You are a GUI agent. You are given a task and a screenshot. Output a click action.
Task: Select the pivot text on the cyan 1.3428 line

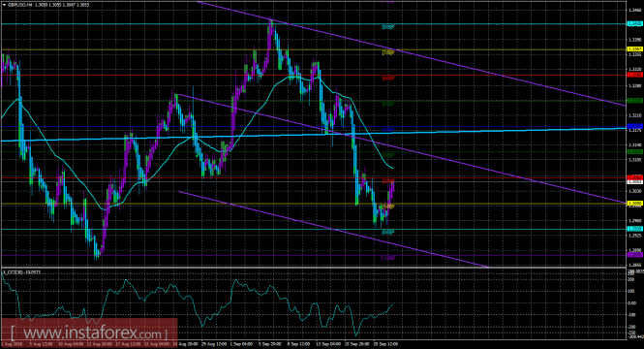[388, 27]
